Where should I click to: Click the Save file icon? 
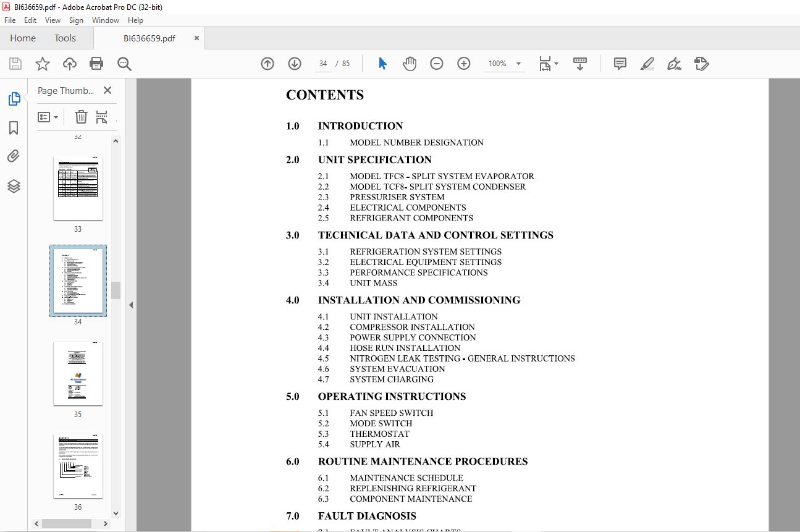(x=15, y=64)
